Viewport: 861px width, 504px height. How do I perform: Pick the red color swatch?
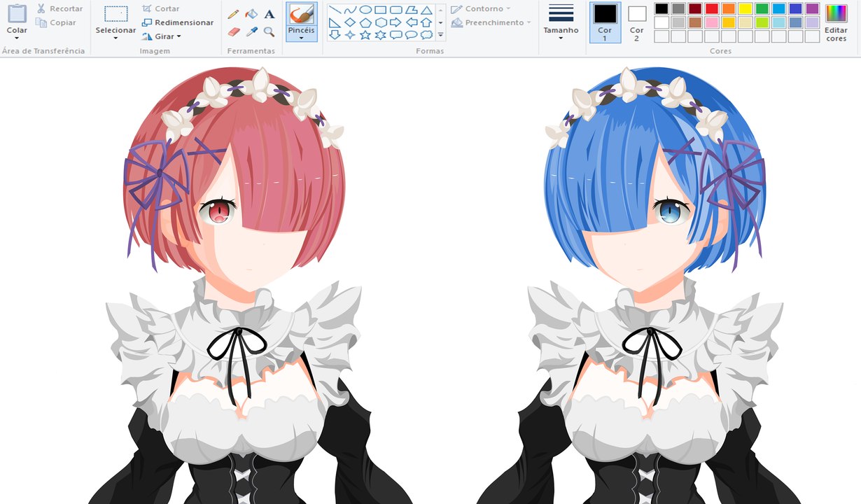point(712,9)
